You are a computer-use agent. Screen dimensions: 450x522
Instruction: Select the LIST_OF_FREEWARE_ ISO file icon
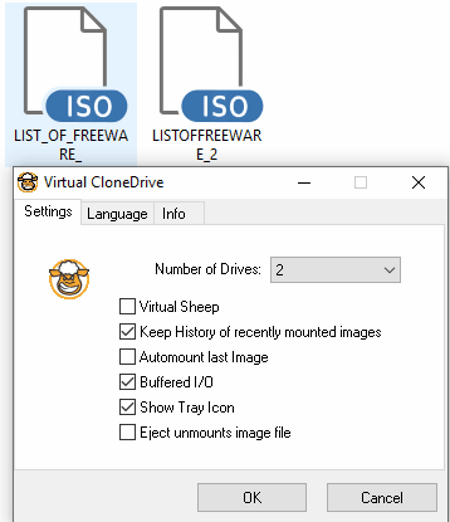coord(75,64)
